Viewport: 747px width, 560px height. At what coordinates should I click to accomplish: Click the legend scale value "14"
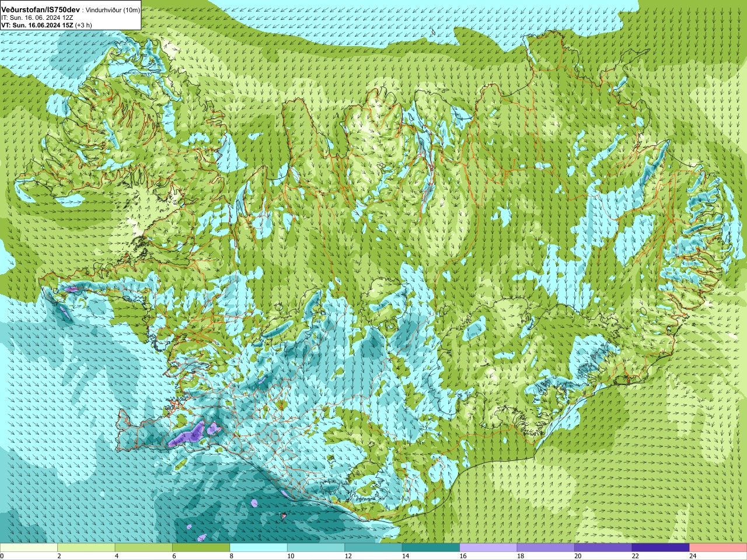tap(406, 556)
